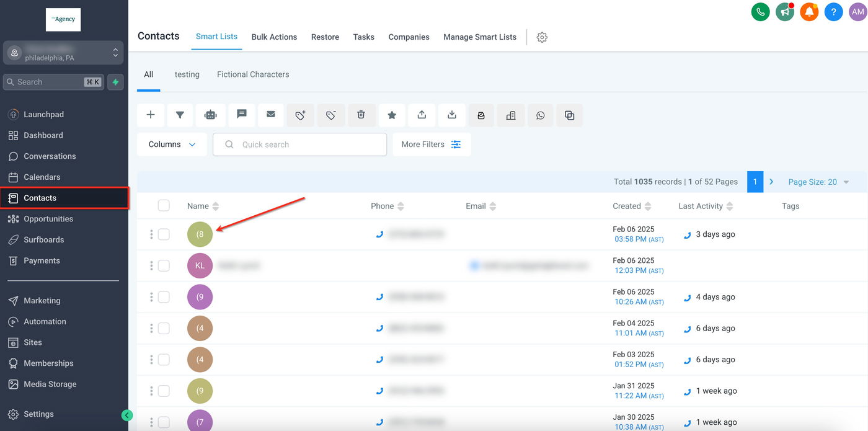Click the star review request icon
This screenshot has width=868, height=431.
click(x=392, y=115)
